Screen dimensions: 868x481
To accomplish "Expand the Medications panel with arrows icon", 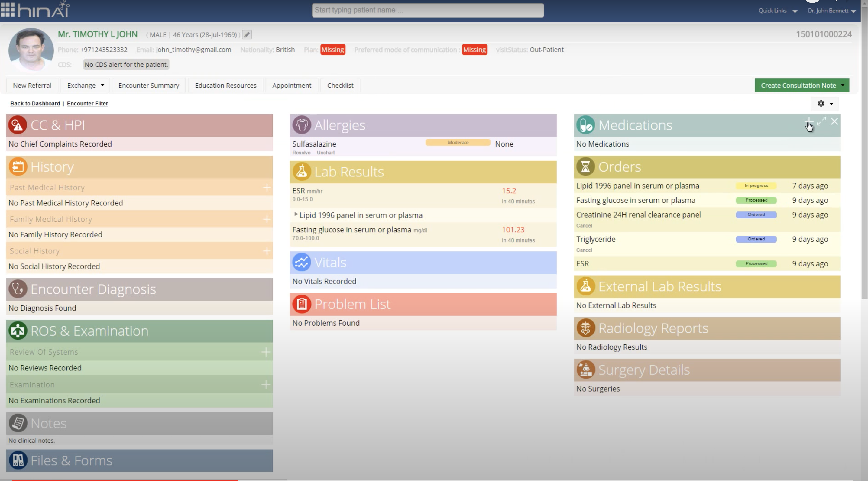I will [x=821, y=121].
